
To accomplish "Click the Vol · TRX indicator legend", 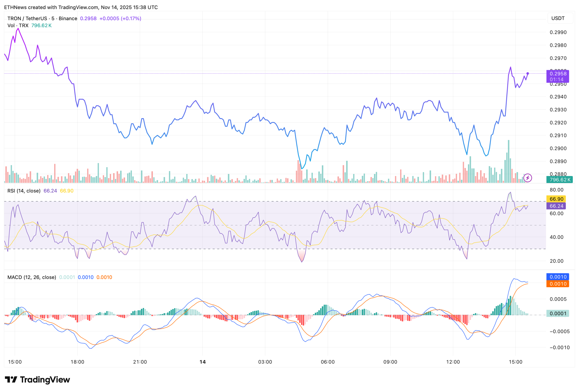I will [18, 25].
